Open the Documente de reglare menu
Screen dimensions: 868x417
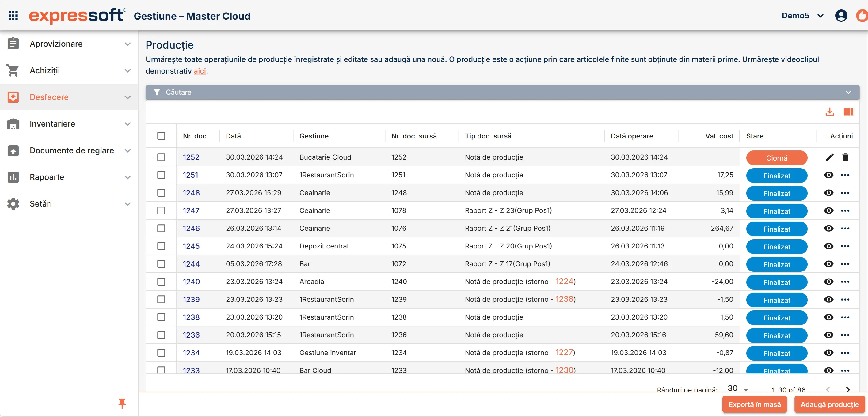pos(69,150)
